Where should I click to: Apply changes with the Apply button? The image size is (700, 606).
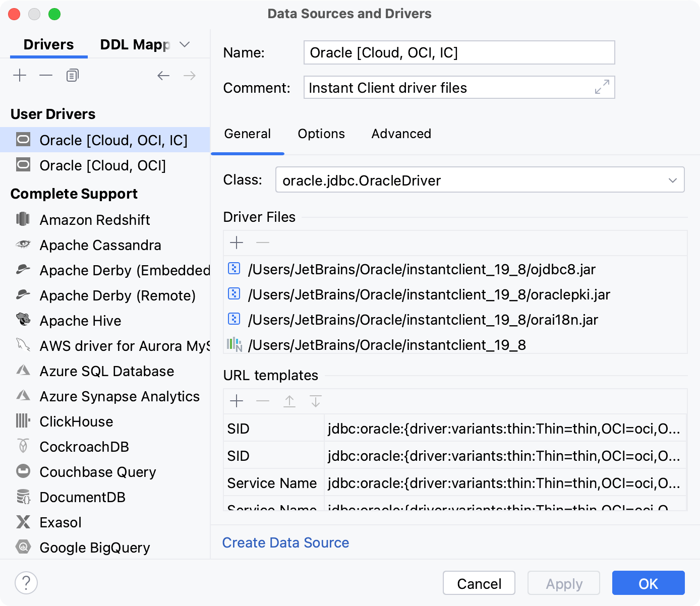click(563, 583)
